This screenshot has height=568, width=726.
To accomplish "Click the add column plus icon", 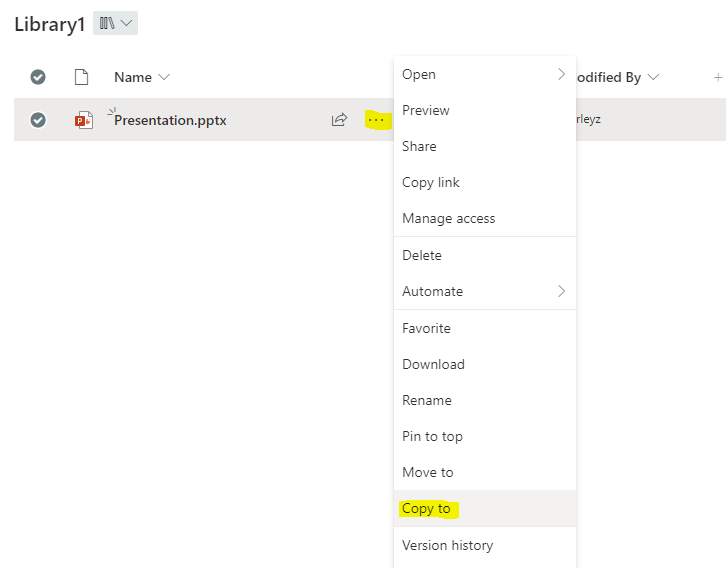I will (717, 77).
